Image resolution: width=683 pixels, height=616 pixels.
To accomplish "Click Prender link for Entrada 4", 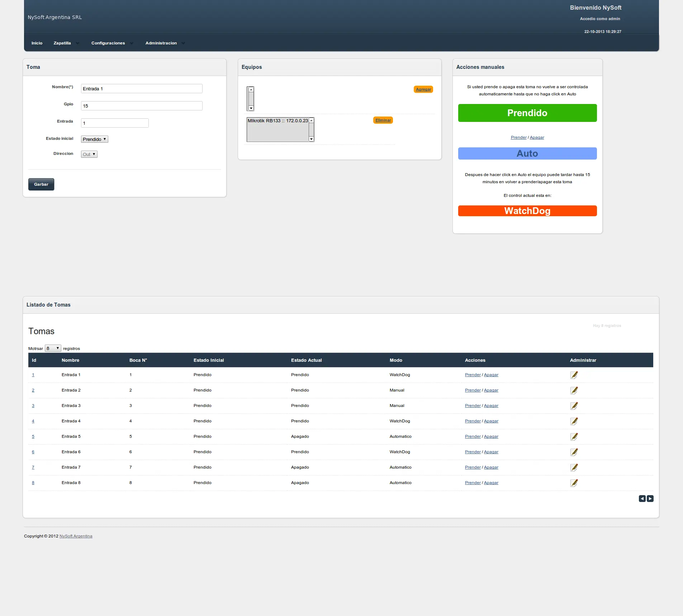I will click(x=473, y=421).
